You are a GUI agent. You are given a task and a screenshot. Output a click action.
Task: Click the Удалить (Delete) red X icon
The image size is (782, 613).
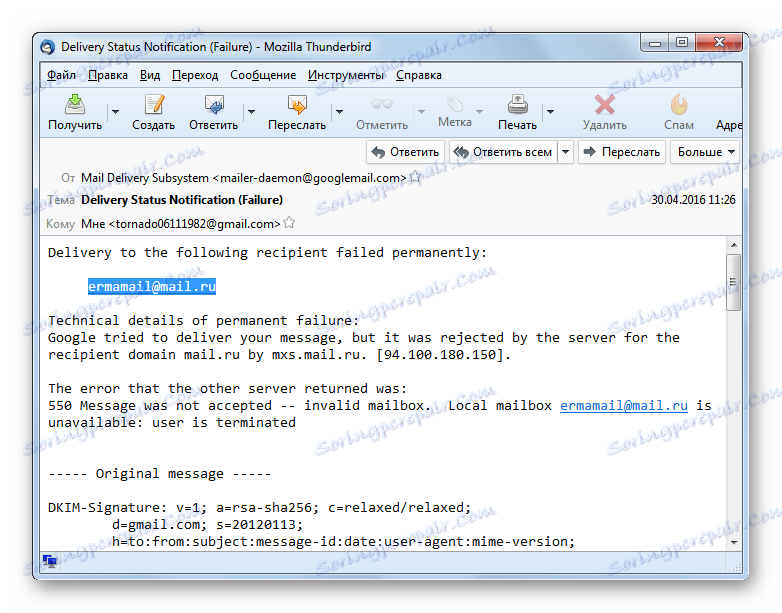(605, 105)
